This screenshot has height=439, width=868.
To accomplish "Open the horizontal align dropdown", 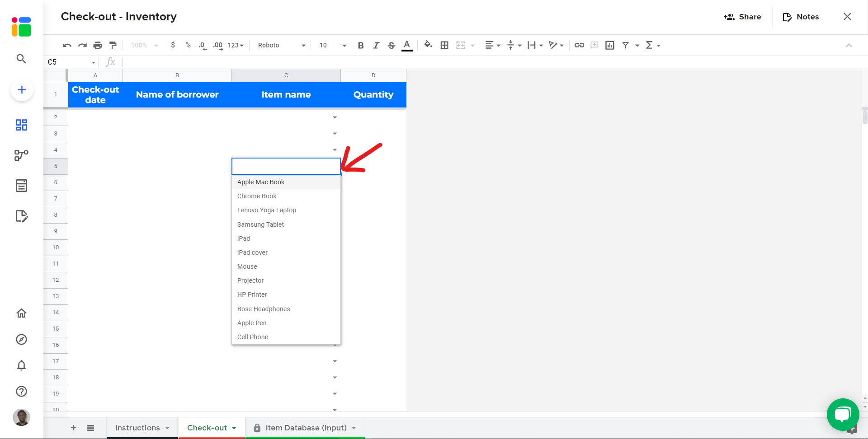I will pos(493,45).
